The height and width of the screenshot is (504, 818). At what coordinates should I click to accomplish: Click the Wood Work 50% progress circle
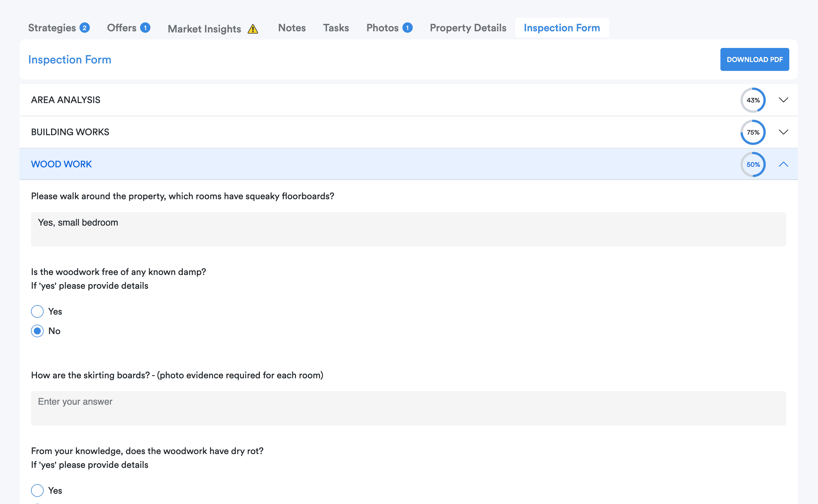coord(753,164)
